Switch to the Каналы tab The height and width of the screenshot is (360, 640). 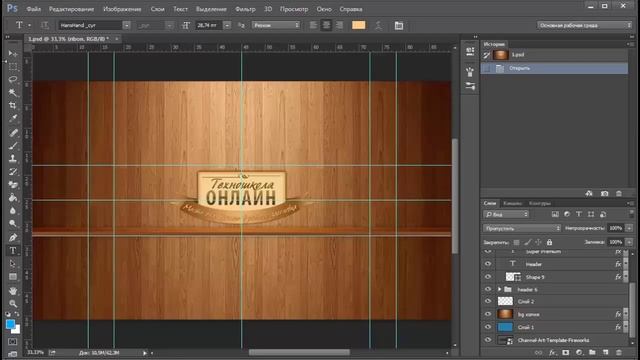click(513, 203)
